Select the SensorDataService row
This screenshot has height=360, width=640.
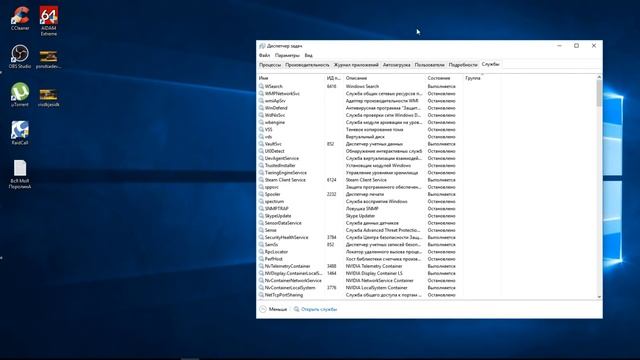tap(427, 223)
